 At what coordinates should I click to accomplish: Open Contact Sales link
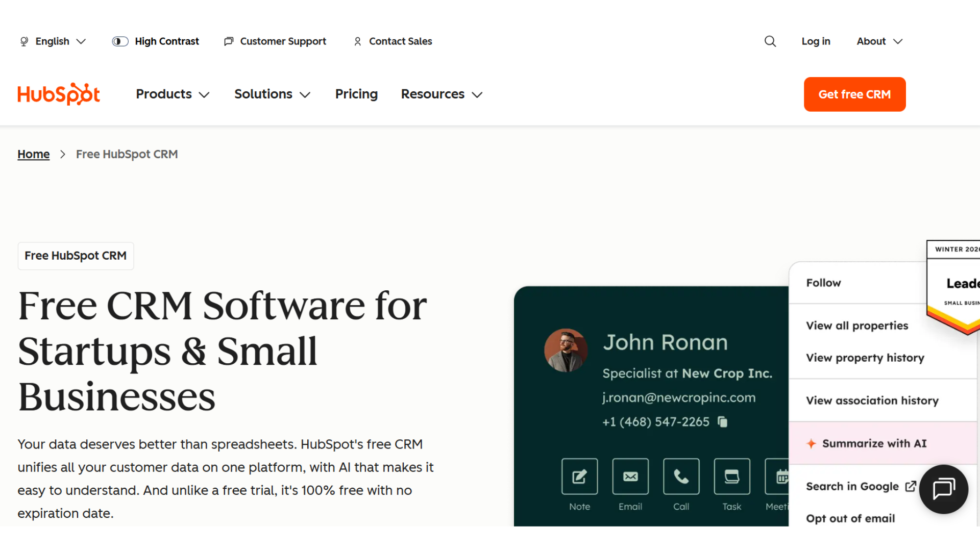(393, 41)
